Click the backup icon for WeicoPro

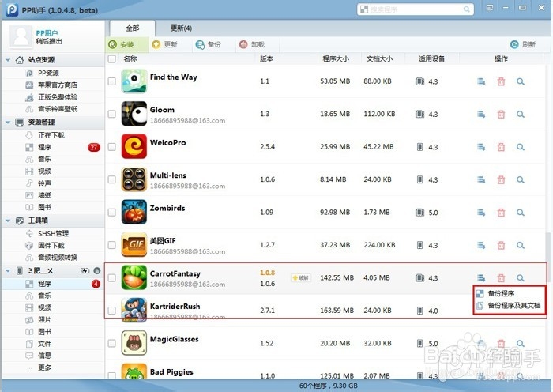[x=481, y=147]
